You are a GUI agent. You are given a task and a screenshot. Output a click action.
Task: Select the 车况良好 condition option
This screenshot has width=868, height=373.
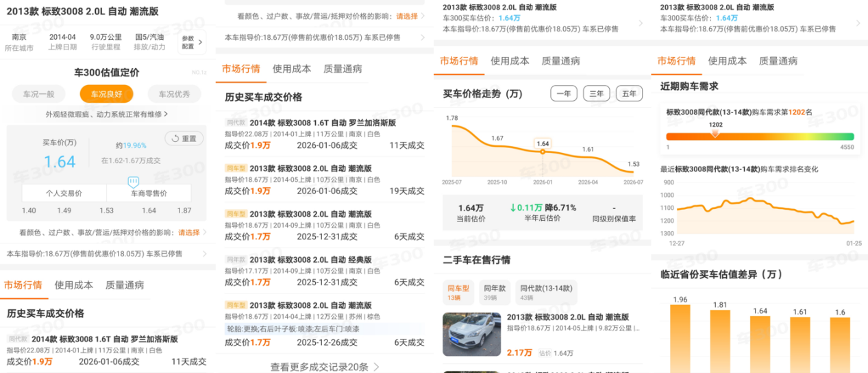pos(106,95)
